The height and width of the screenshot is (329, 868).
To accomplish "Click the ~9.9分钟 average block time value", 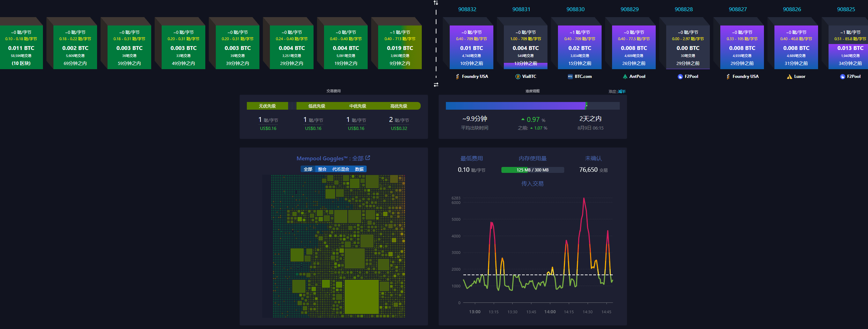I will click(475, 119).
